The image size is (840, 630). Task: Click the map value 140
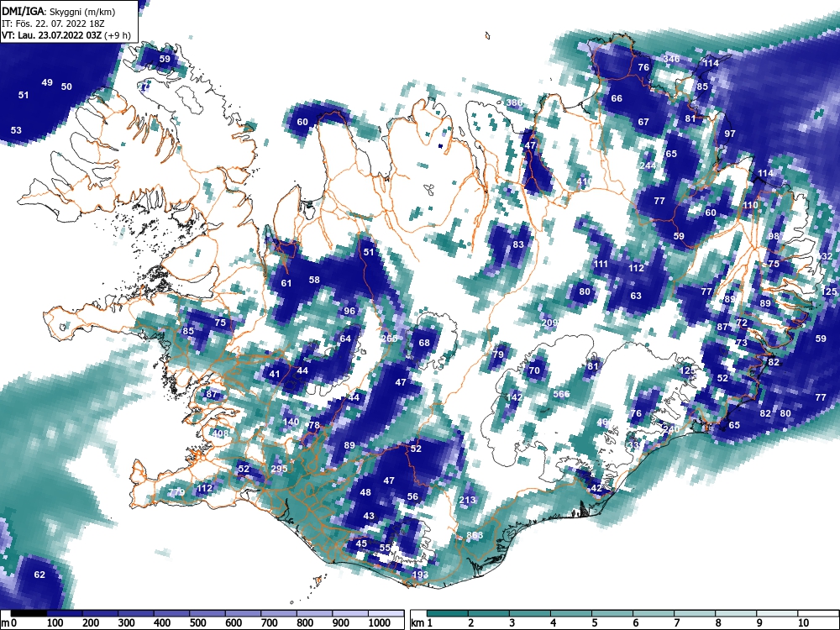point(291,422)
